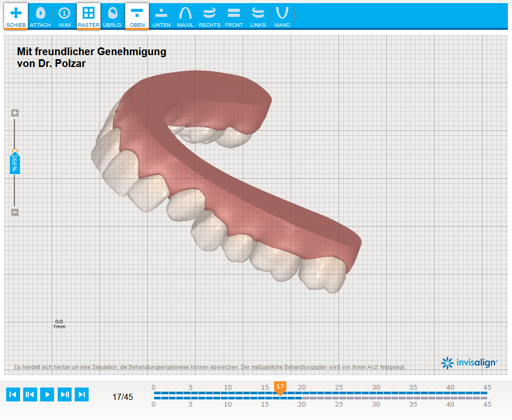Disable the RASTER grid overlay

point(89,16)
